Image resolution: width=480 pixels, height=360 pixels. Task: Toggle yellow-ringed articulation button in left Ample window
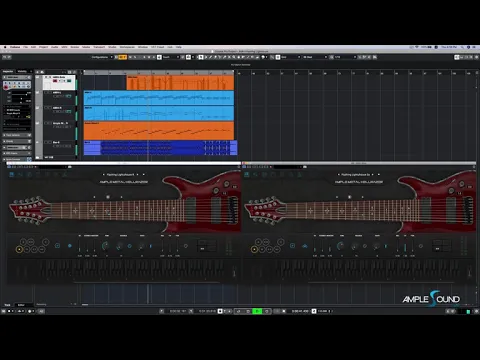[19, 249]
